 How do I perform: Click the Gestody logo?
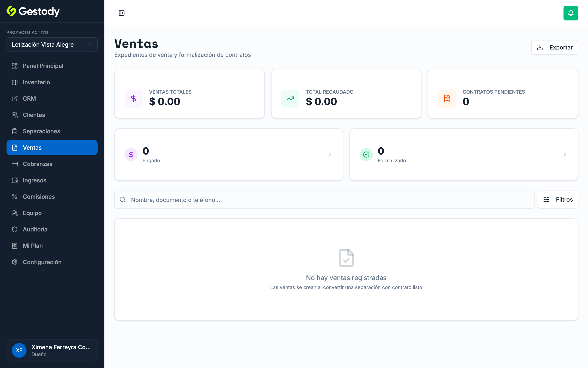click(x=33, y=11)
